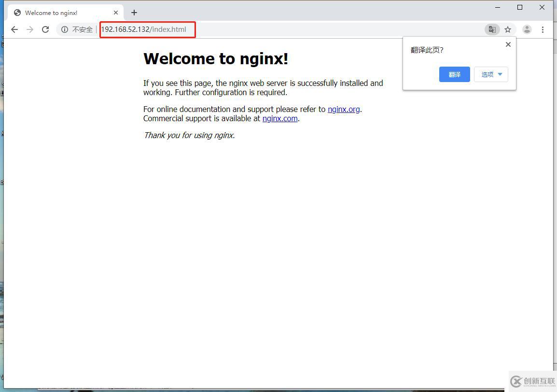Viewport: 557px width, 392px height.
Task: Open the Chrome three-dot menu
Action: (543, 29)
